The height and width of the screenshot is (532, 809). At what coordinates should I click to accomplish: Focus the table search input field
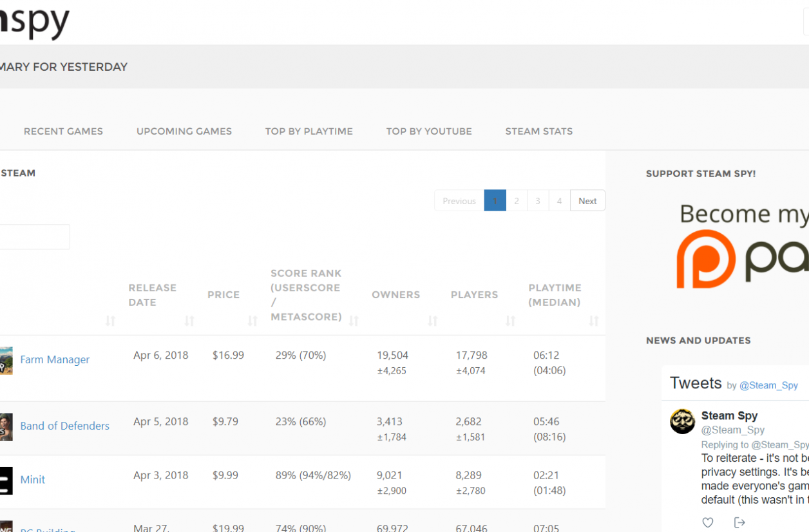coord(35,237)
